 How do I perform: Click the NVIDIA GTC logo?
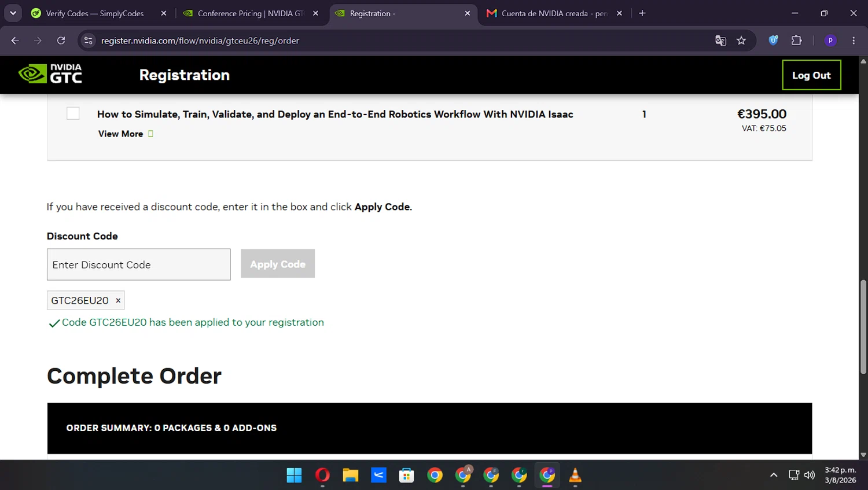click(50, 74)
